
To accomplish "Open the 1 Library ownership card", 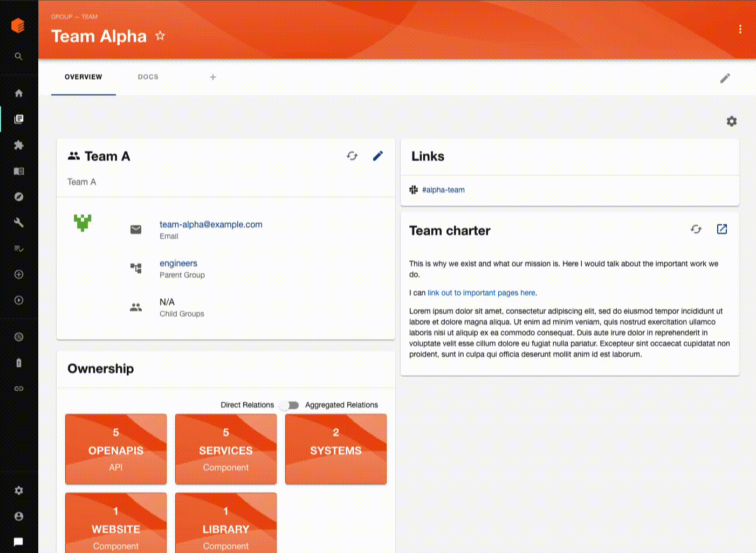I will click(226, 523).
